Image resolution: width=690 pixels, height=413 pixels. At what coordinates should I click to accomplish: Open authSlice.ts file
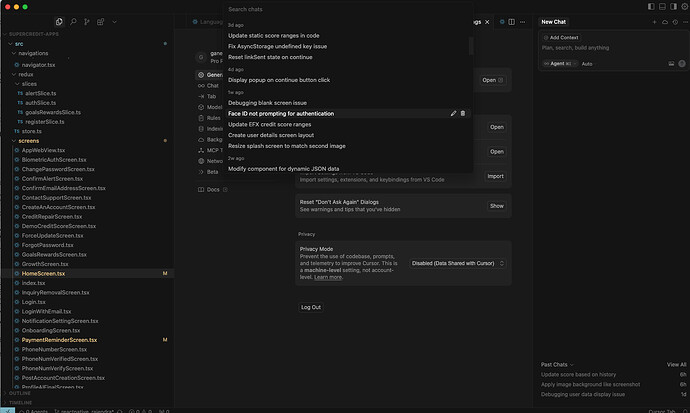coord(40,103)
